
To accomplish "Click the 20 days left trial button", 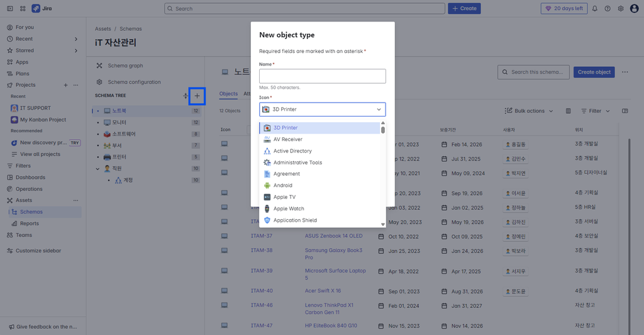I will [x=564, y=8].
